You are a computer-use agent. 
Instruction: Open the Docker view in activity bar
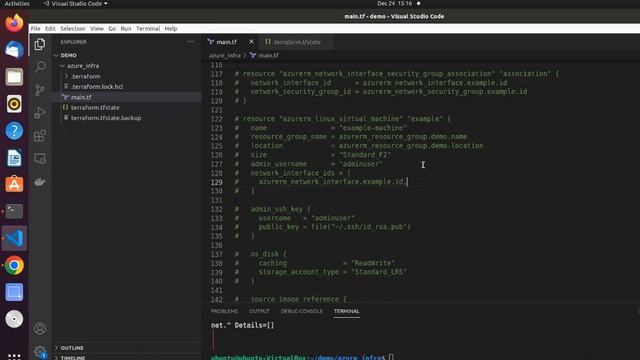tap(40, 182)
